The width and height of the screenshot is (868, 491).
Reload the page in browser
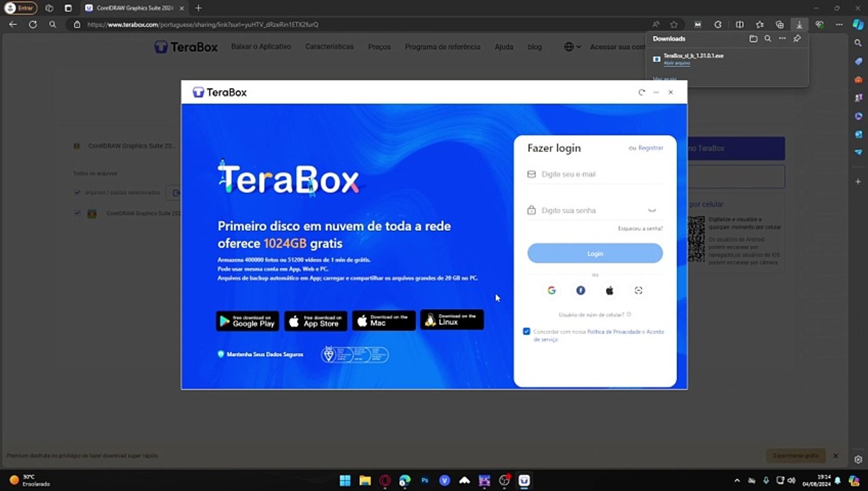pyautogui.click(x=33, y=25)
